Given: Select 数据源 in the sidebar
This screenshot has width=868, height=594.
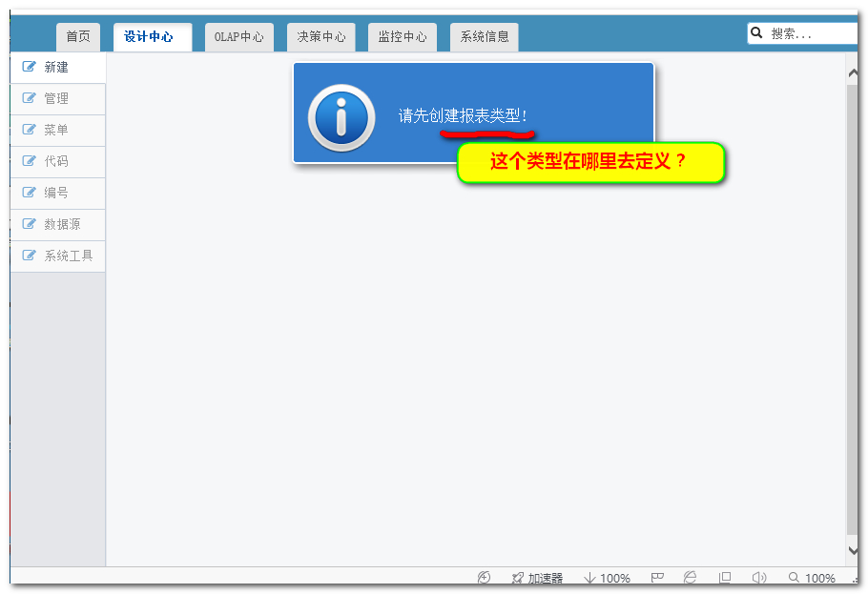Looking at the screenshot, I should (57, 225).
